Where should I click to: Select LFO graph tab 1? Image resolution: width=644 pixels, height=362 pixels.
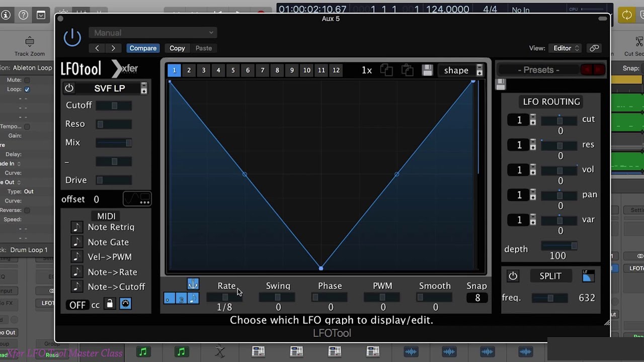(x=174, y=70)
